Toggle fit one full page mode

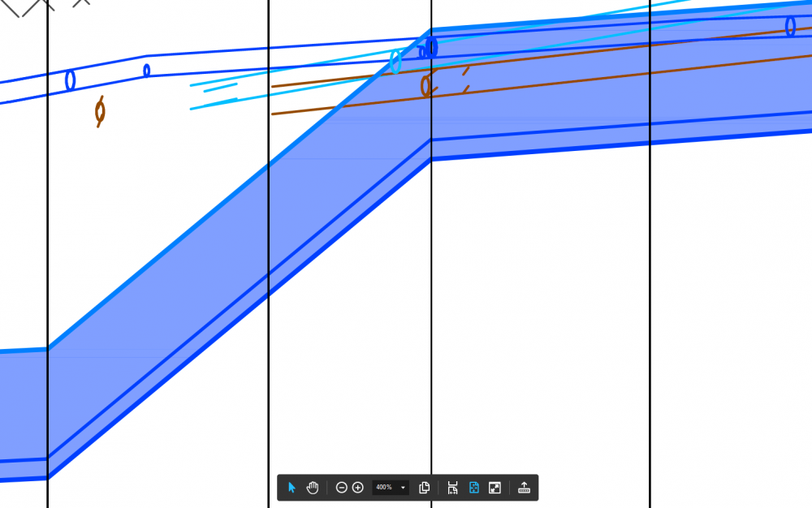[474, 488]
